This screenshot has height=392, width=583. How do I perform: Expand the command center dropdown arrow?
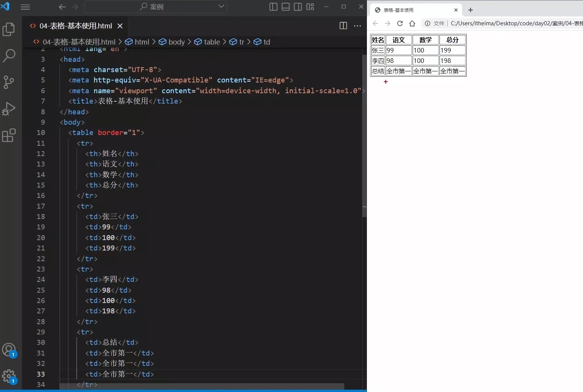221,6
